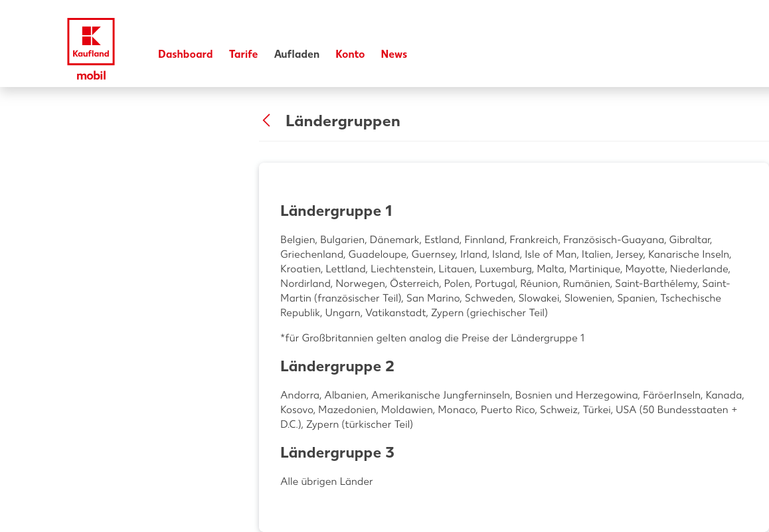Screen dimensions: 769x532
Task: Click the Ländergruppe 2 heading
Action: 337,366
